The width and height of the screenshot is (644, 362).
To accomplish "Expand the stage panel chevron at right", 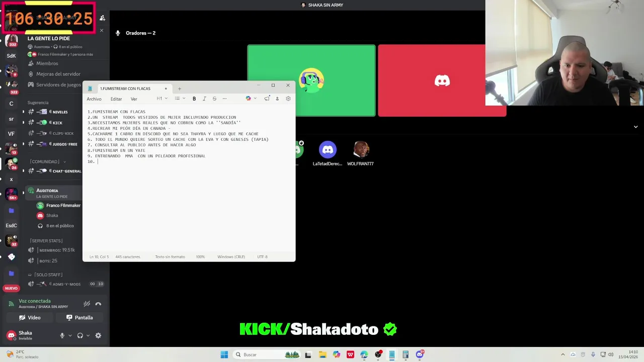I will [x=636, y=127].
